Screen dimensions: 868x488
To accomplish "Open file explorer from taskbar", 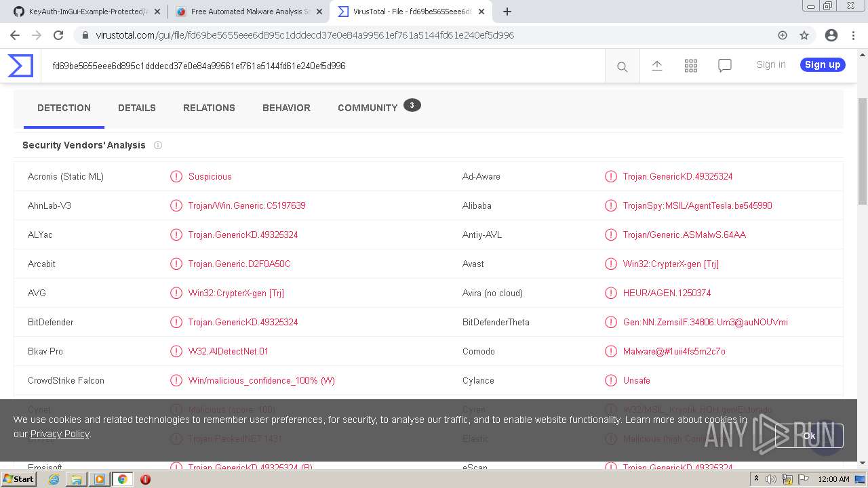I will click(77, 479).
